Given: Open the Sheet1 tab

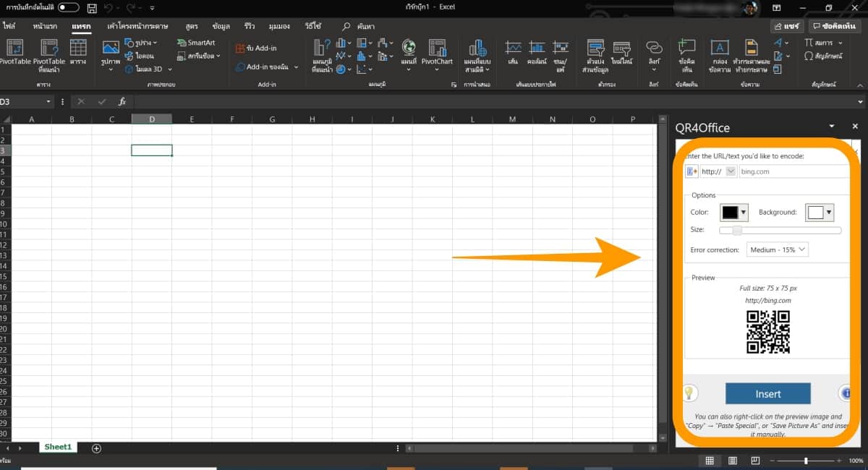Looking at the screenshot, I should [59, 448].
